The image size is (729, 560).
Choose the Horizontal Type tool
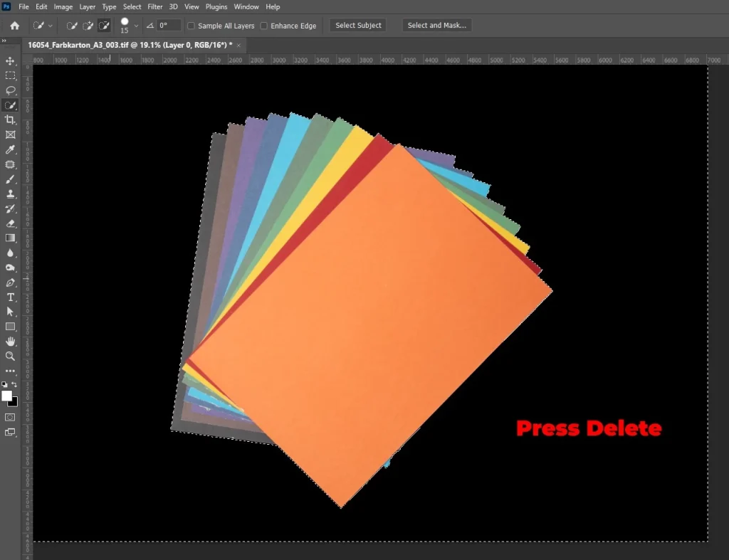tap(11, 297)
